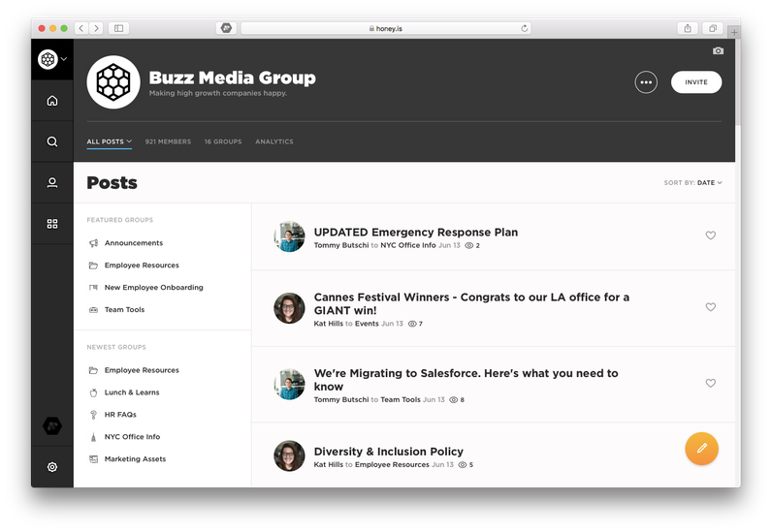772x532 pixels.
Task: Click the honey.is address bar
Action: [x=385, y=28]
